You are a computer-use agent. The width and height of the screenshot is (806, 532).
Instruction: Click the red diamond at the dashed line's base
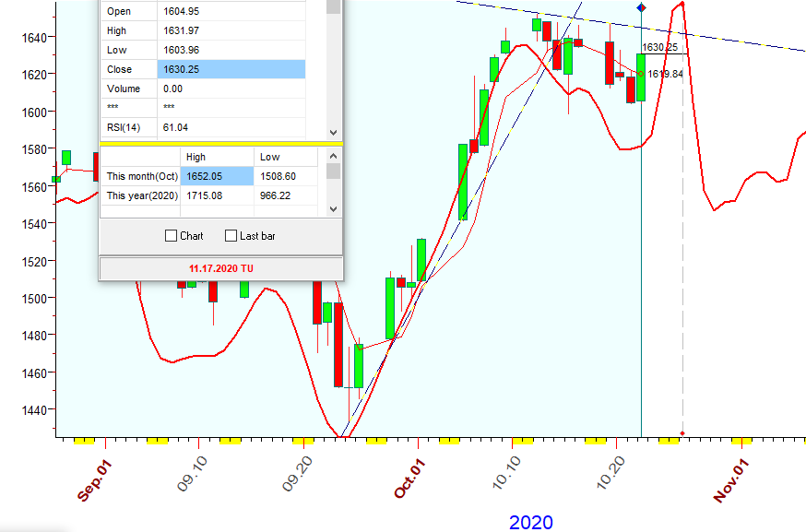coord(682,432)
